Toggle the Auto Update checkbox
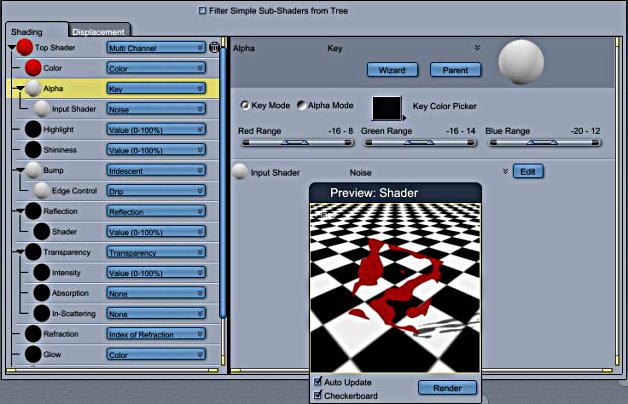Screen dimensions: 628x404 point(318,381)
